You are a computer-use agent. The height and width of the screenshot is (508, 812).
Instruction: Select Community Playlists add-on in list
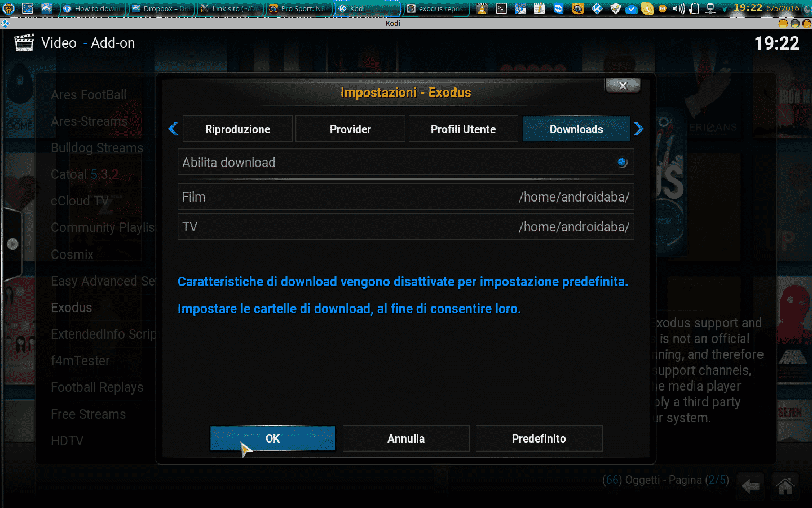pos(103,227)
